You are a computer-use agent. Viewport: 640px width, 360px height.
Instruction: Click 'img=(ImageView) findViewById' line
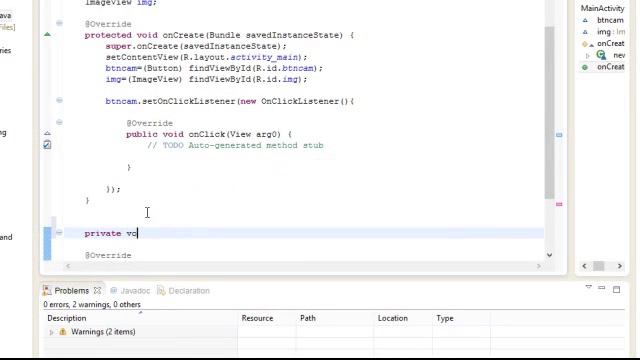coord(206,79)
